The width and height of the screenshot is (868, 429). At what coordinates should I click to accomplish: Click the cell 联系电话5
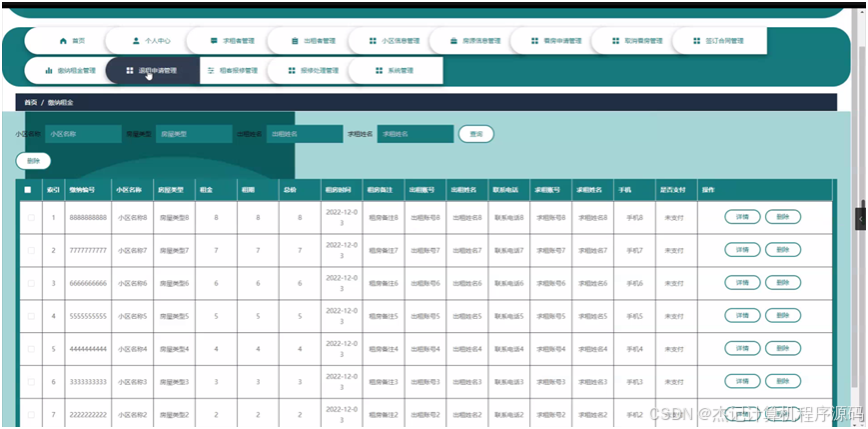coord(508,316)
